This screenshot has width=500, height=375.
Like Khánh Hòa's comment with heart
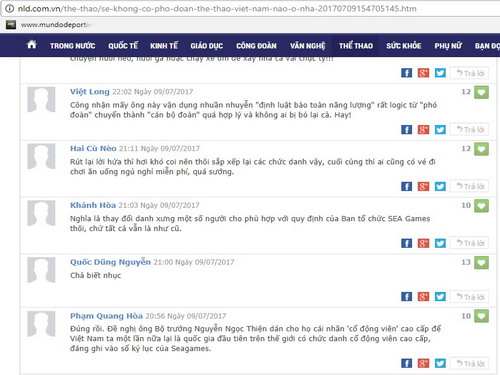(481, 206)
